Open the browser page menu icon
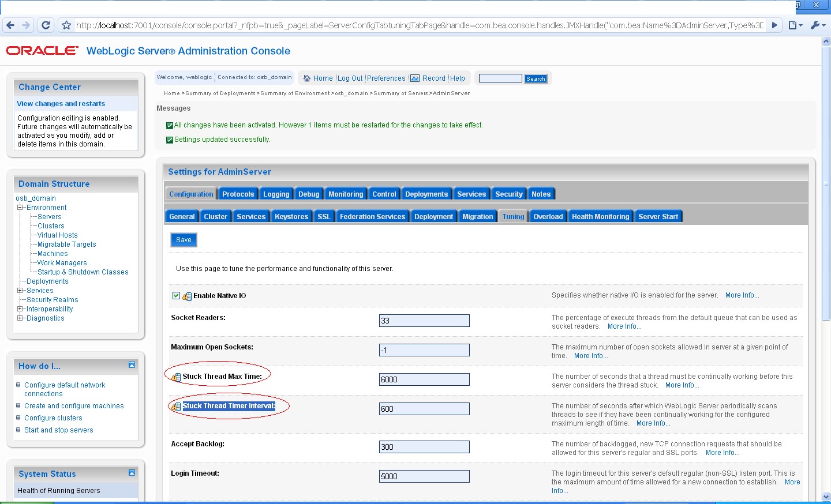This screenshot has height=504, width=831. coord(795,25)
